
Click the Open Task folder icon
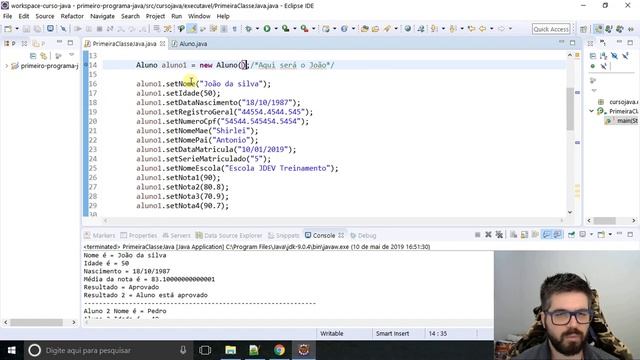point(375,29)
